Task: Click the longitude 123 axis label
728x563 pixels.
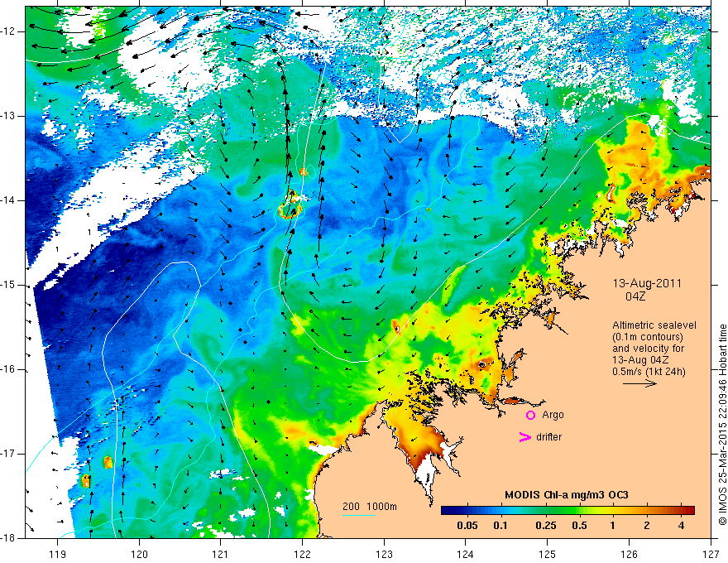Action: pos(384,555)
